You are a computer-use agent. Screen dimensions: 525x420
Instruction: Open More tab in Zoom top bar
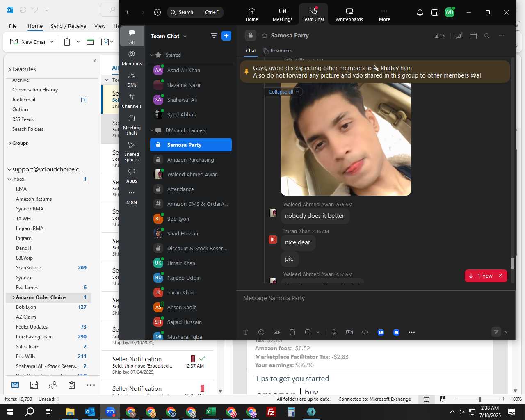pos(384,14)
